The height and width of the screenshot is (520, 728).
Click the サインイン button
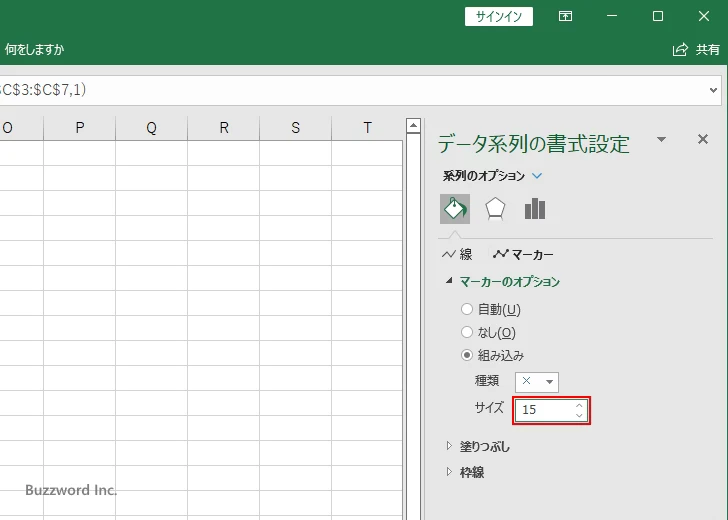point(499,17)
